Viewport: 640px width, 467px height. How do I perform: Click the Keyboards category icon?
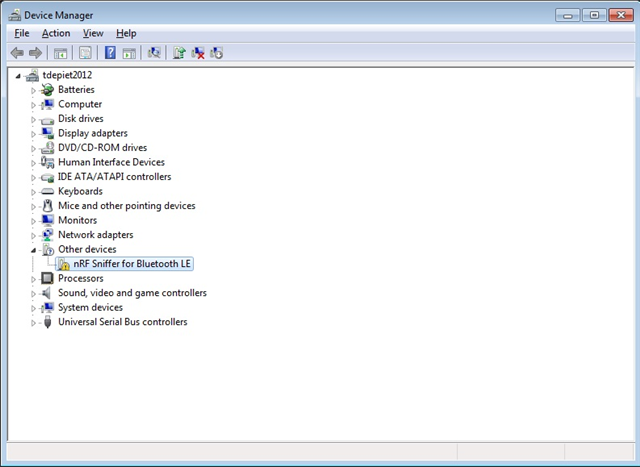[47, 191]
